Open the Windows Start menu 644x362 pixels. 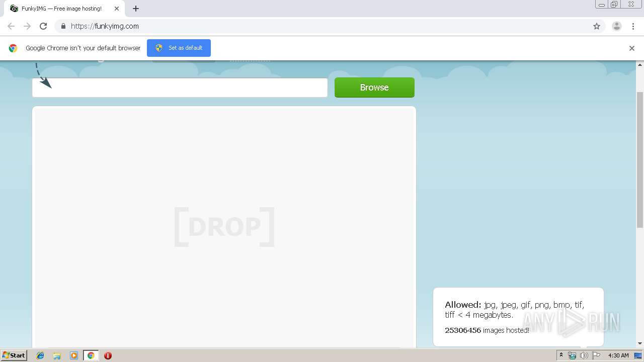(x=14, y=355)
